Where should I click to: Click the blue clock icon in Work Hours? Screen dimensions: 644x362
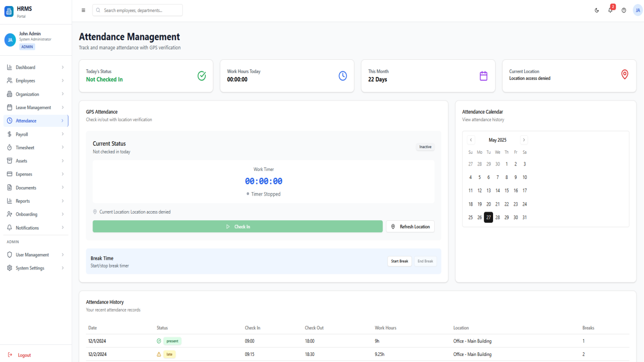343,76
